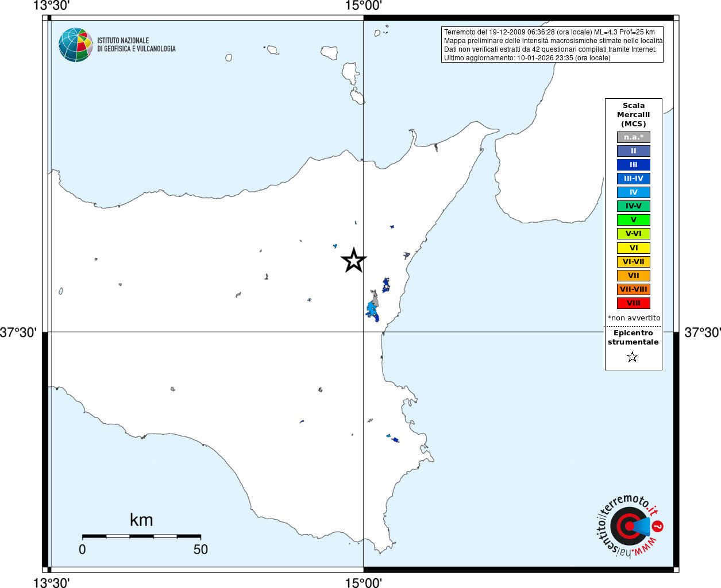Select the orange VII intensity swatch
This screenshot has height=588, width=721.
(634, 276)
